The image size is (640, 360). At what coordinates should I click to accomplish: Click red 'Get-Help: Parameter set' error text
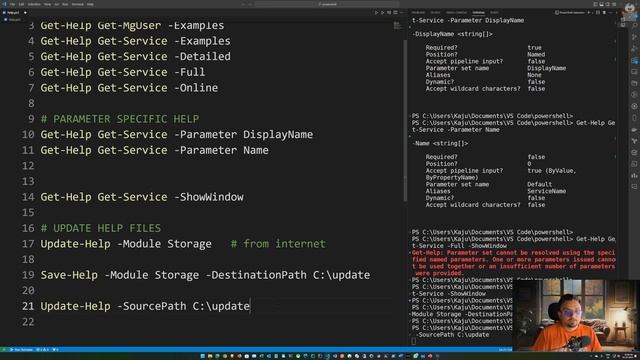(513, 263)
